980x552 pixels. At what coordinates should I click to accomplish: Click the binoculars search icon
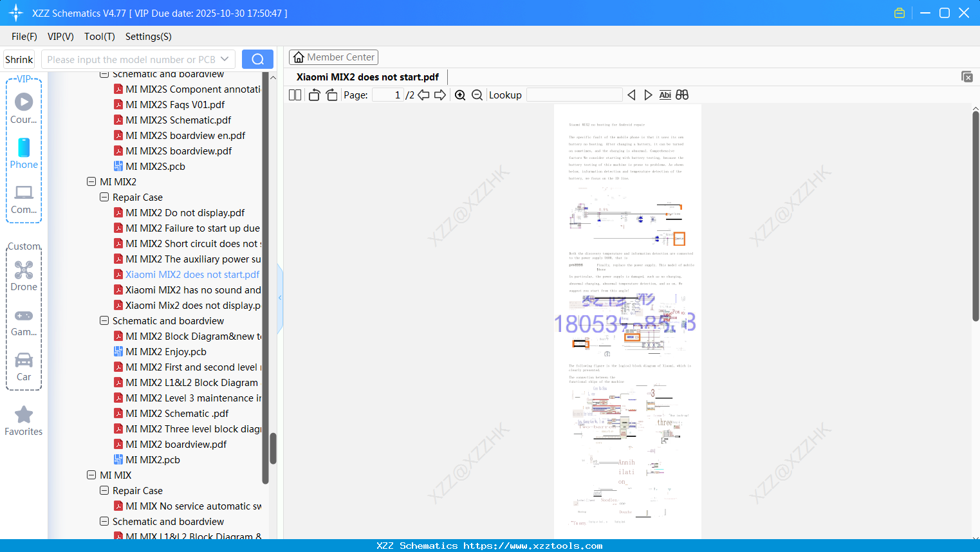pyautogui.click(x=682, y=95)
